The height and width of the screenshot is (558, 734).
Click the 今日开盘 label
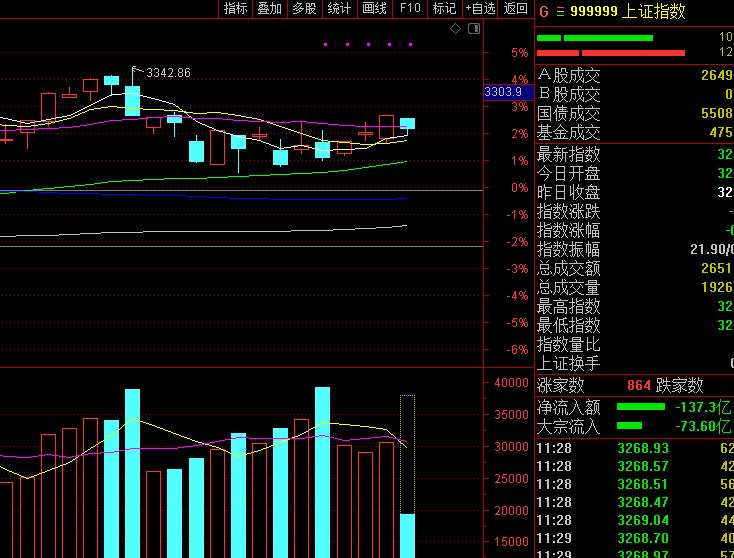click(x=569, y=174)
